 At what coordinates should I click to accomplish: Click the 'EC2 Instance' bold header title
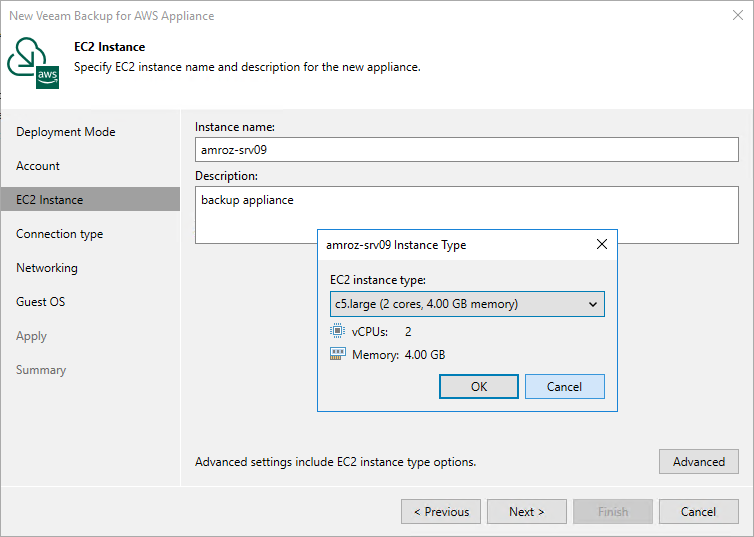(x=110, y=47)
